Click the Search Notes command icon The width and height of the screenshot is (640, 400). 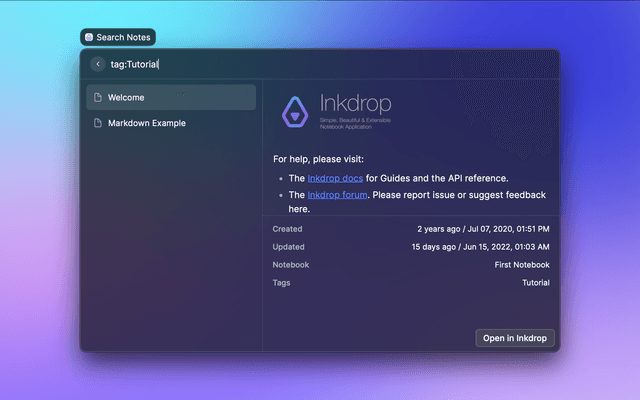[89, 37]
